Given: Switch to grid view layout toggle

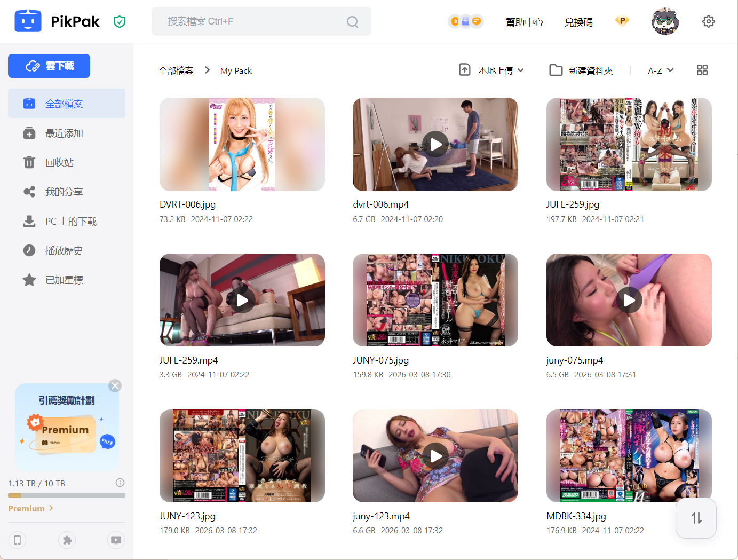Looking at the screenshot, I should click(x=702, y=70).
